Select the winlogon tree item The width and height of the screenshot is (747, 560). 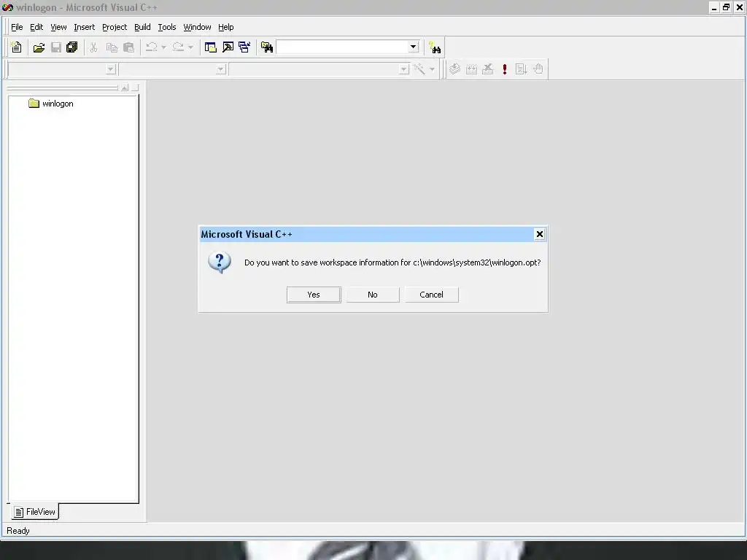pos(58,104)
